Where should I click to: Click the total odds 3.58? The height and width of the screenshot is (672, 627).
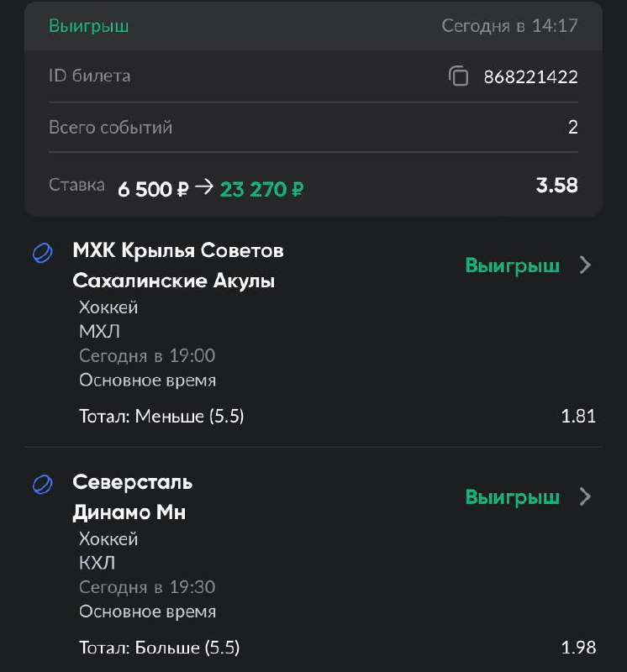pos(556,186)
